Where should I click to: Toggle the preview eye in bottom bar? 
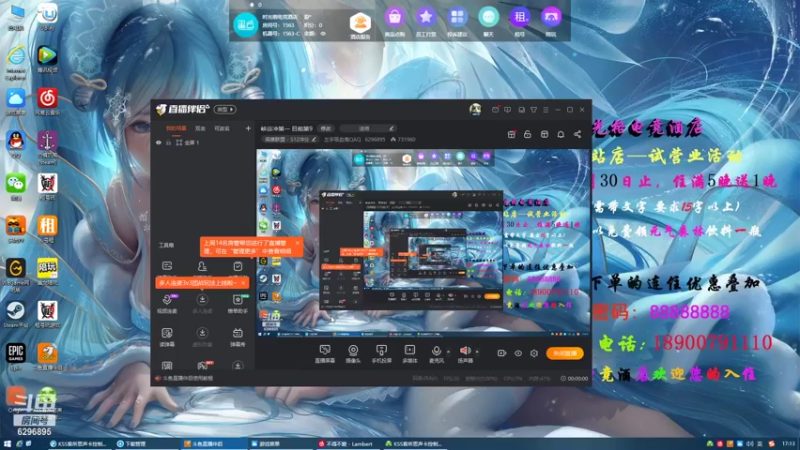click(x=518, y=353)
